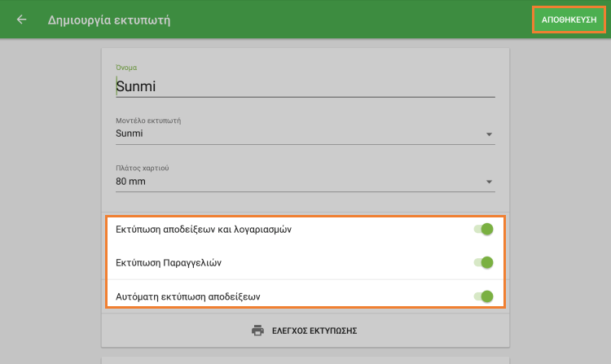Viewport: 611px width, 364px height.
Task: Go back using the header arrow
Action: point(21,20)
